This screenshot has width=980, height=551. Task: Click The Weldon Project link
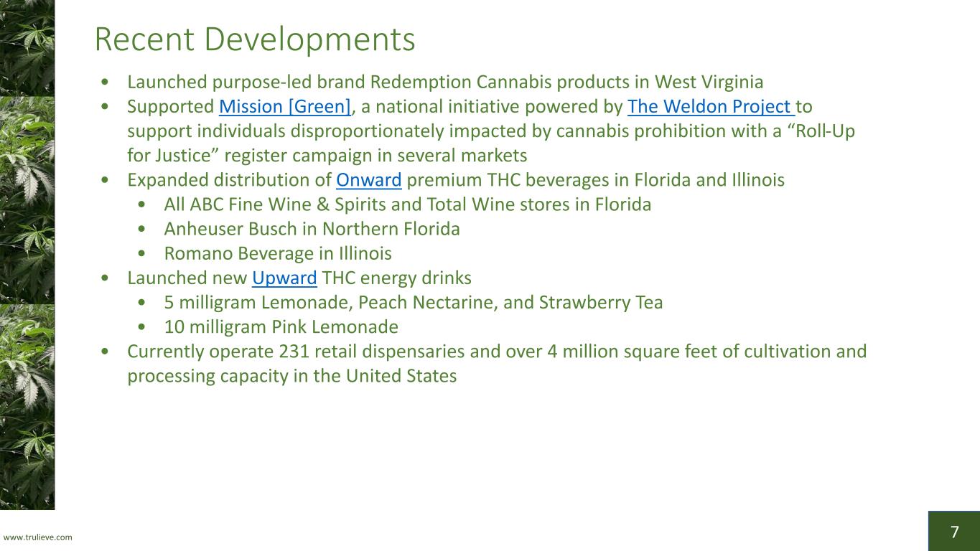tap(709, 106)
